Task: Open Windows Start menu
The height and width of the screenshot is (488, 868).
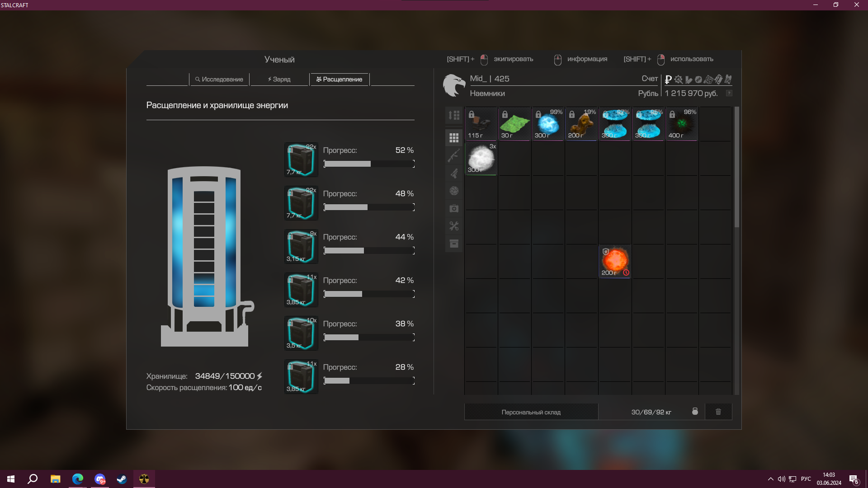Action: (x=11, y=479)
